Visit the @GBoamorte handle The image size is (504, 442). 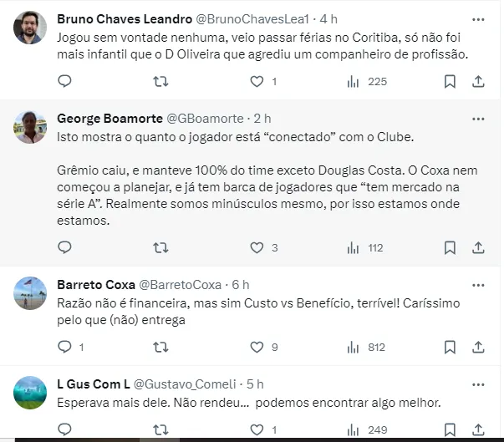205,119
